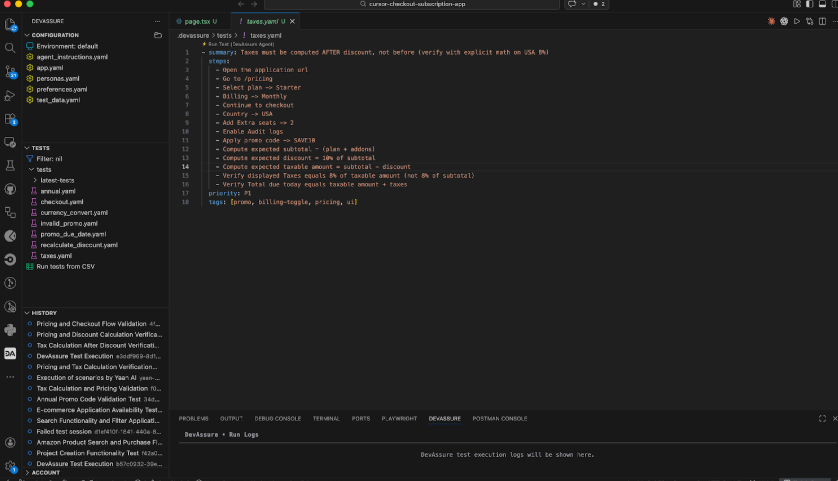Click the Filter: nil item
The height and width of the screenshot is (481, 838).
(49, 159)
